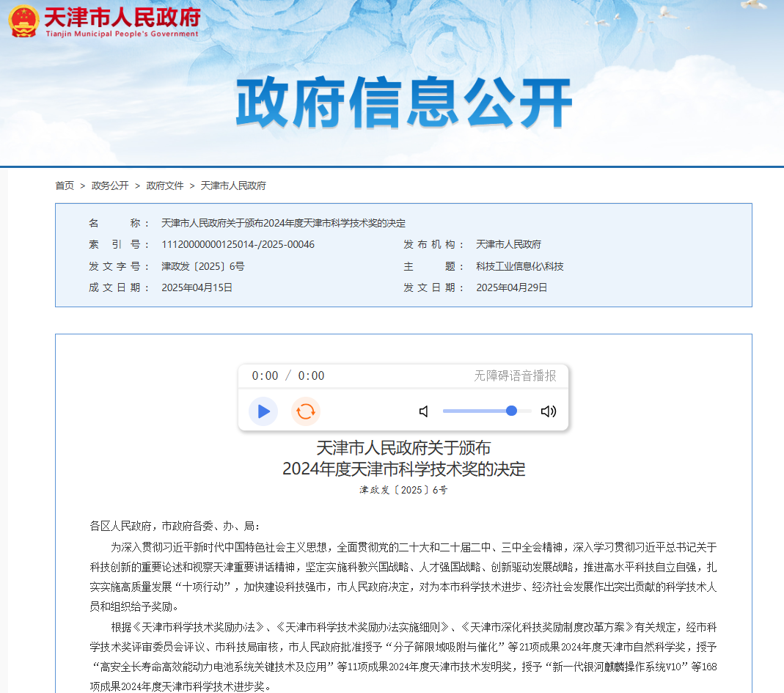The height and width of the screenshot is (693, 784).
Task: Navigate to 首页 via the breadcrumb
Action: 64,186
